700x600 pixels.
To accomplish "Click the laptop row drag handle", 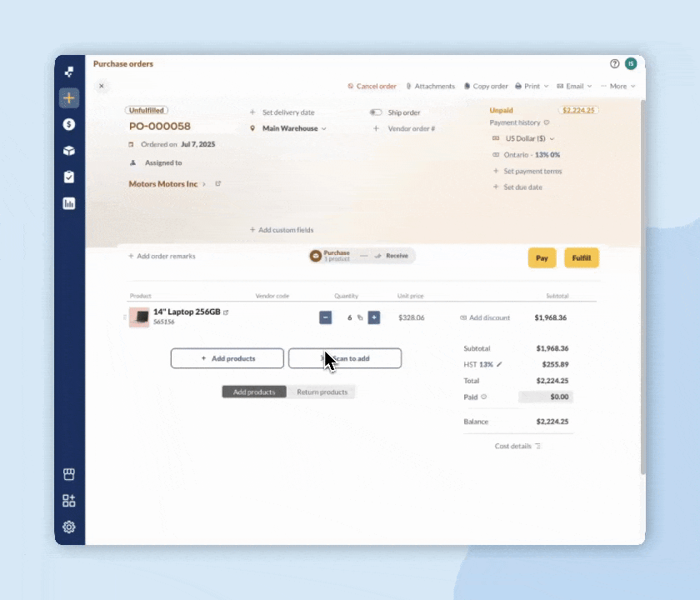I will coord(124,317).
